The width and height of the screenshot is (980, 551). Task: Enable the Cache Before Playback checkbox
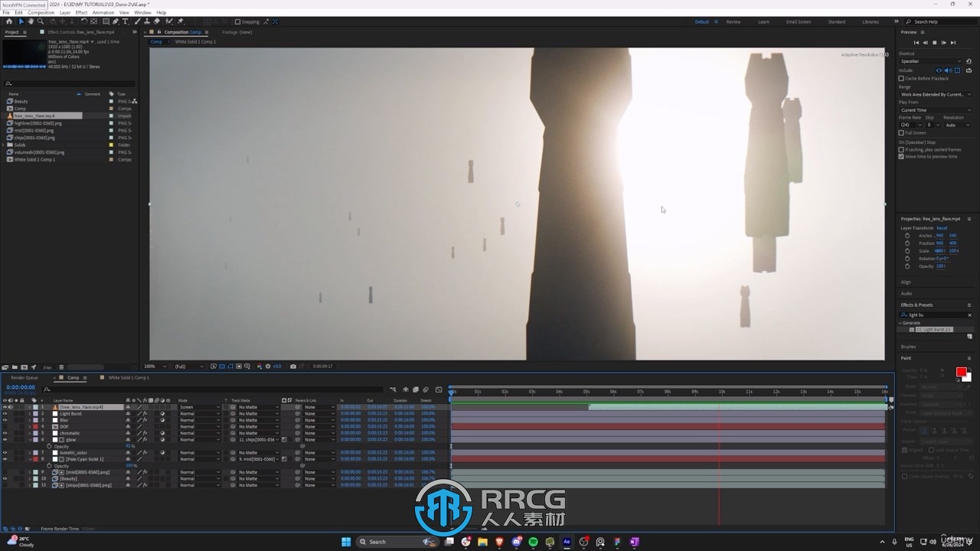[901, 78]
